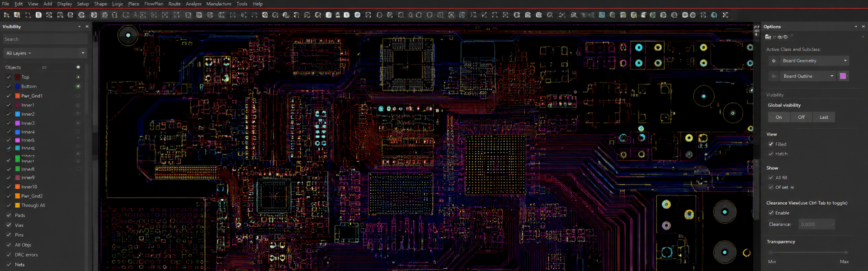This screenshot has width=868, height=271.
Task: Click the Top layer dark red swatch
Action: pos(18,77)
